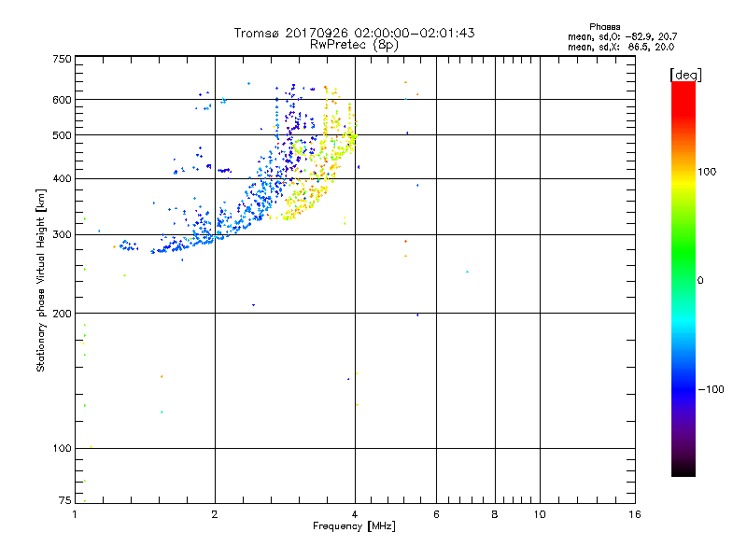747x560 pixels.
Task: Click the 200 tick on the height axis
Action: (x=62, y=314)
